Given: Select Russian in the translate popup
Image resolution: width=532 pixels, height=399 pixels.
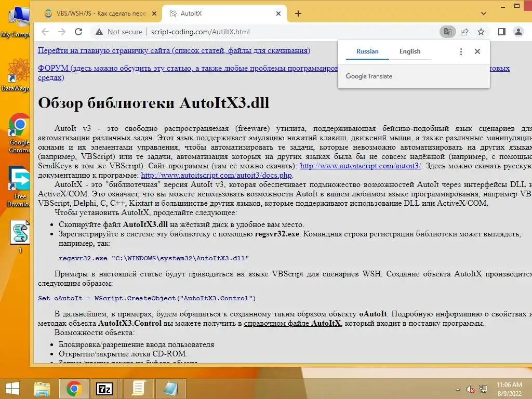Looking at the screenshot, I should point(367,51).
